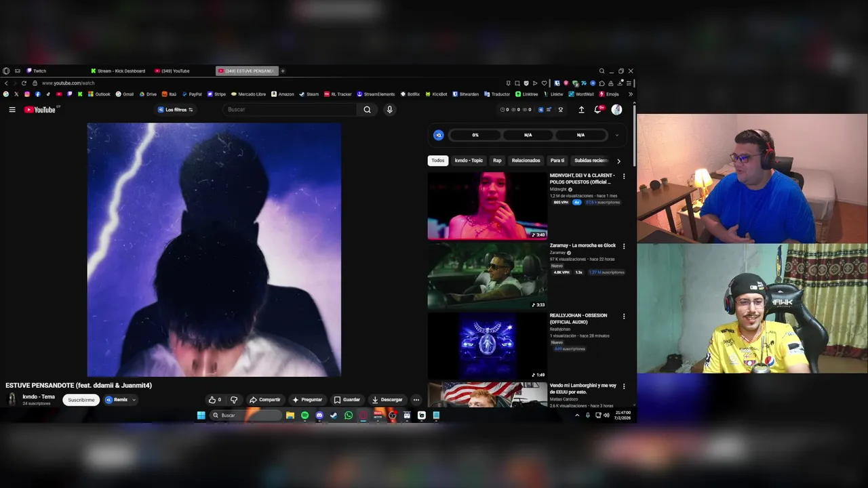The width and height of the screenshot is (868, 488).
Task: Open Discord from the taskbar
Action: [319, 415]
